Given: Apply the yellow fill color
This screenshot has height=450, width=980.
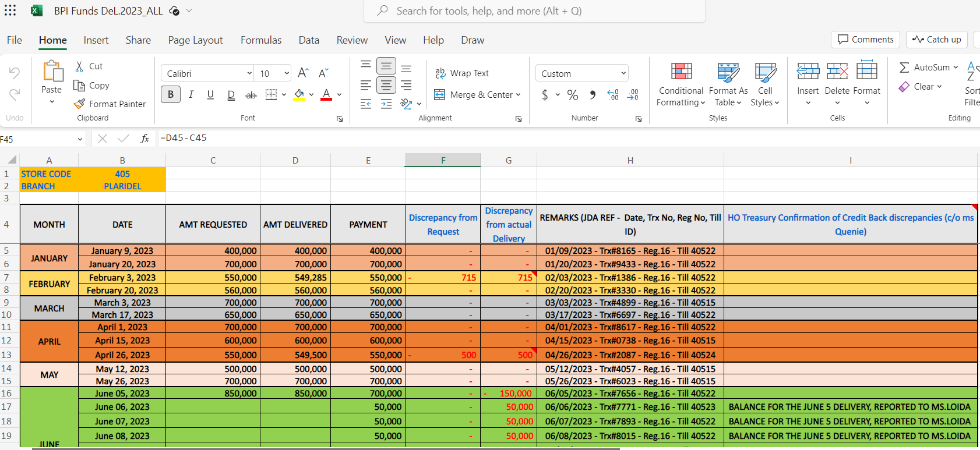Looking at the screenshot, I should click(x=299, y=95).
